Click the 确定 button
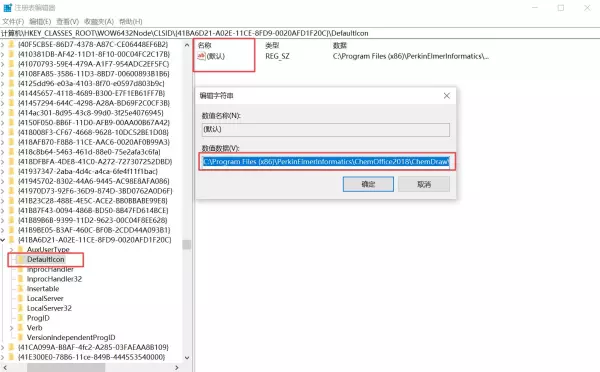This screenshot has width=600, height=372. 368,184
